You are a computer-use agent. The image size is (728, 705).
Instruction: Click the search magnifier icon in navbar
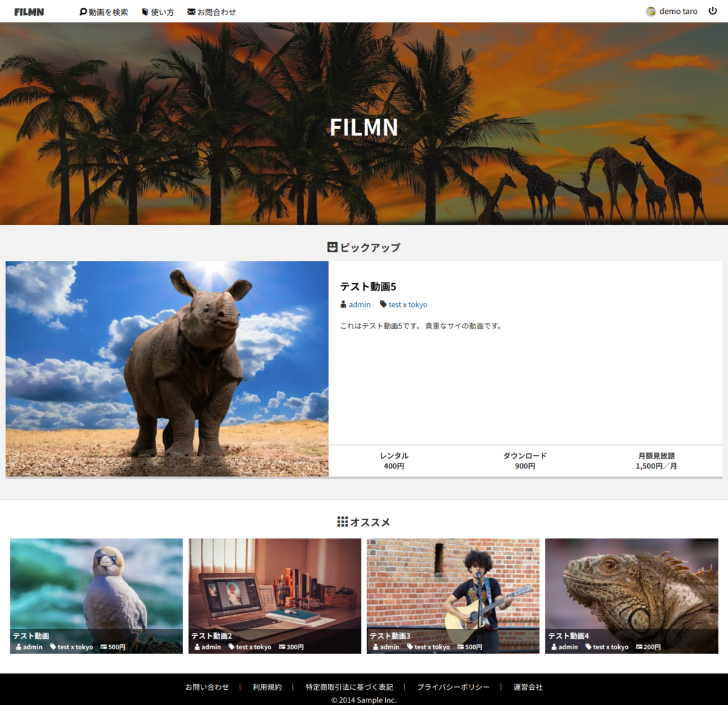(x=83, y=12)
